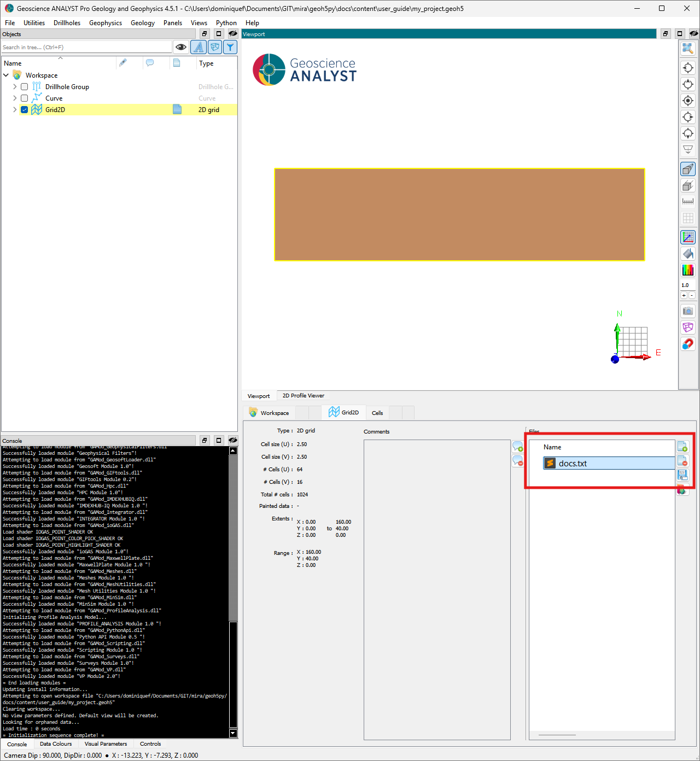This screenshot has width=700, height=761.
Task: Toggle the Console panel hide eye icon
Action: 233,441
